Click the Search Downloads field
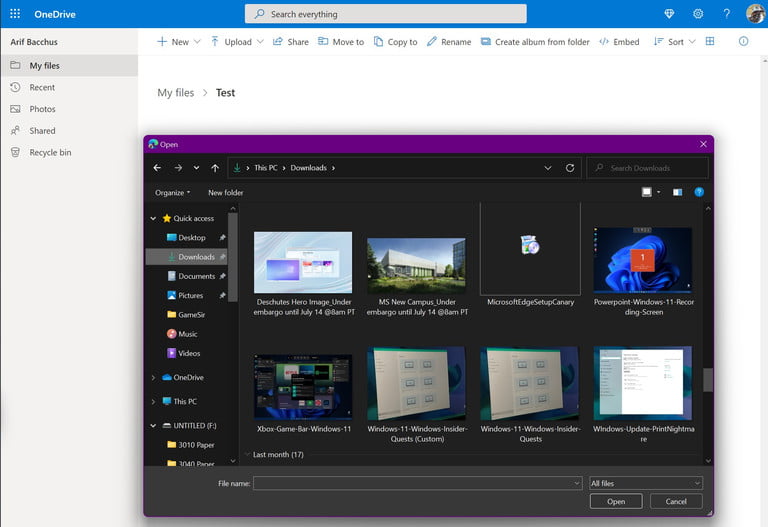The width and height of the screenshot is (768, 527). (x=648, y=168)
